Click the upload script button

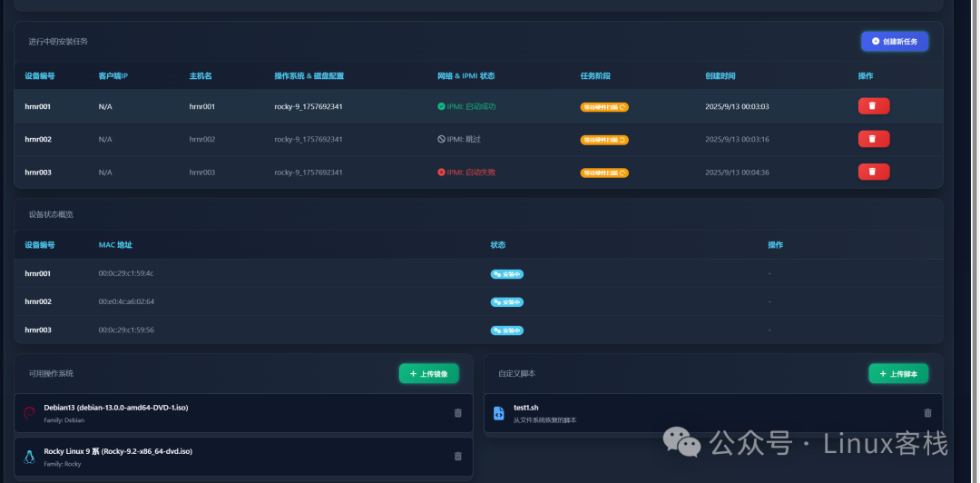(898, 373)
